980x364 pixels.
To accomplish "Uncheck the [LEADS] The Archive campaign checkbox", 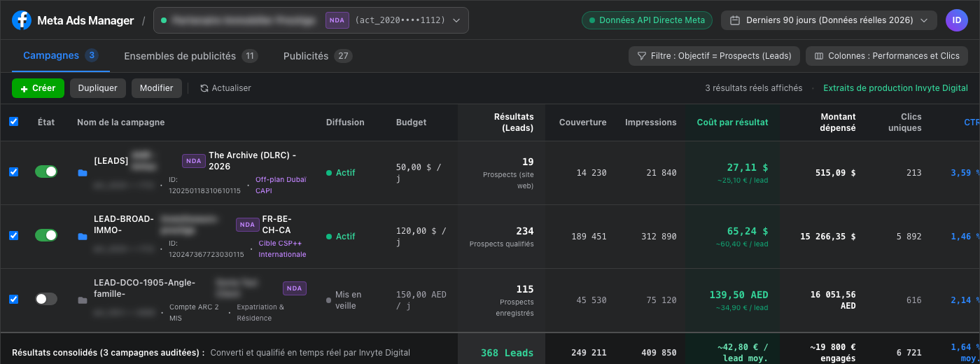I will pos(13,171).
